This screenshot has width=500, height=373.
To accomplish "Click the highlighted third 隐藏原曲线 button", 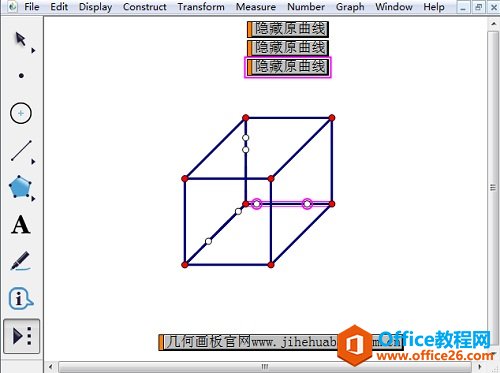I will 288,67.
